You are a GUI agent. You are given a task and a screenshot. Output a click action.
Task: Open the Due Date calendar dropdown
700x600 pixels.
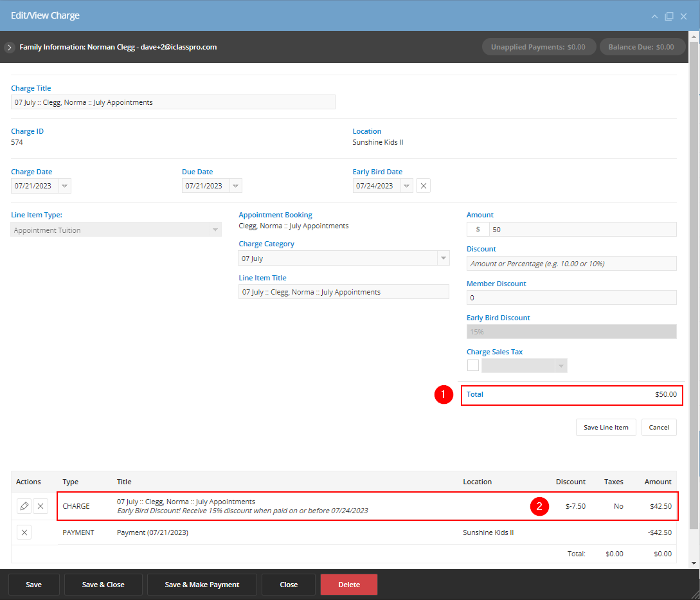click(x=236, y=185)
